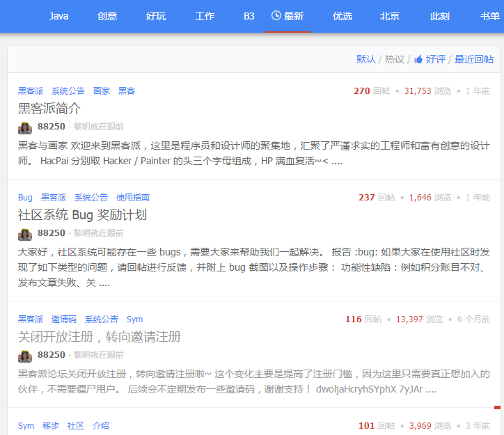Open author 88250 on Bug 奖励计划 post
504x435 pixels.
52,233
